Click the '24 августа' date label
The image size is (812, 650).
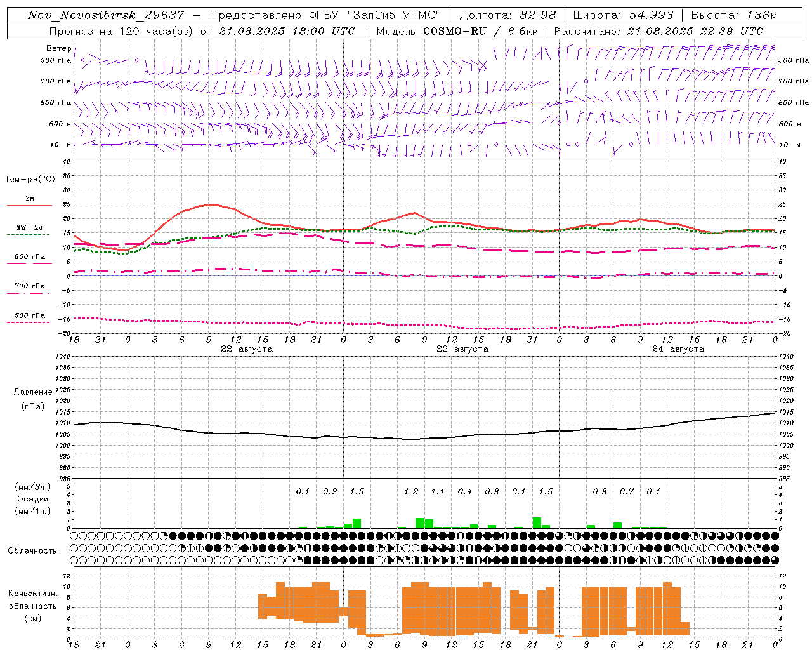(x=678, y=349)
